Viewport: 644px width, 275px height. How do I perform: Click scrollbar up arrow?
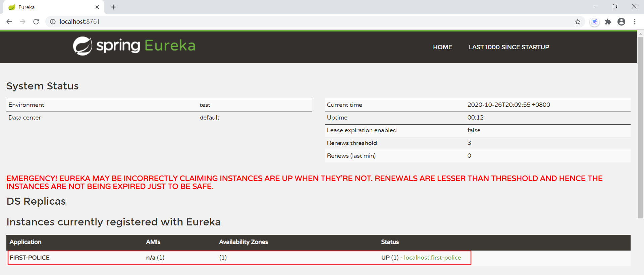[x=640, y=33]
